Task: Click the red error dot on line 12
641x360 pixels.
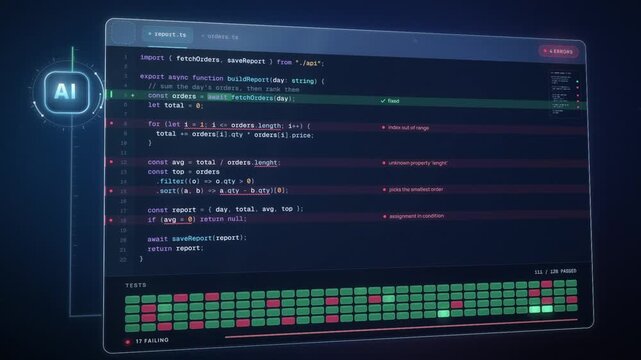Action: point(111,162)
